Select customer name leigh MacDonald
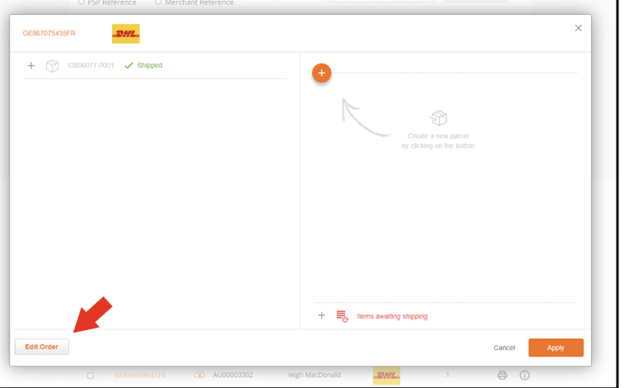The height and width of the screenshot is (388, 624). pos(314,375)
